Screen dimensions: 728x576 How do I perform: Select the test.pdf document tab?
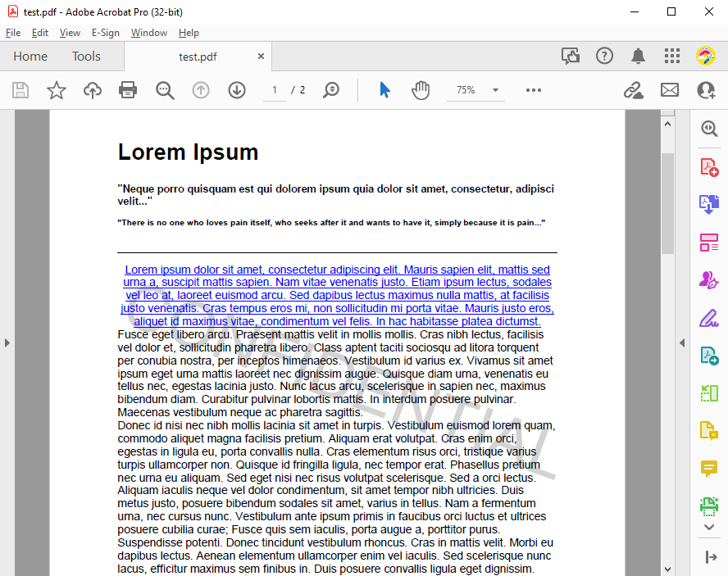[198, 57]
